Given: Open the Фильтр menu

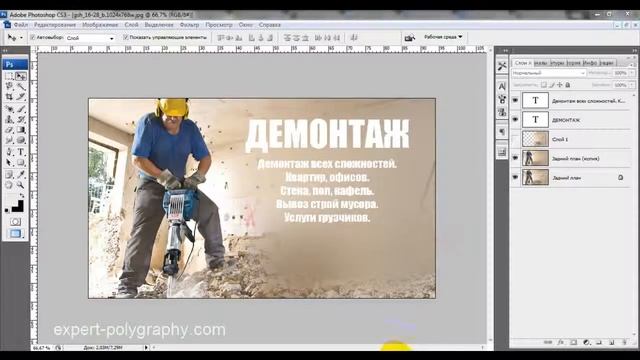Looking at the screenshot, I should 189,25.
